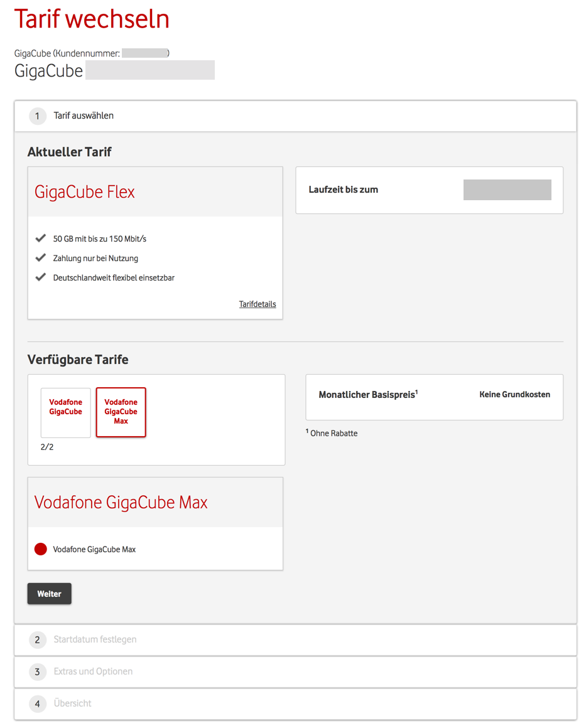Click the 'Verfügbare Tarife' section heading
Screen dimensions: 586x728
pos(78,360)
